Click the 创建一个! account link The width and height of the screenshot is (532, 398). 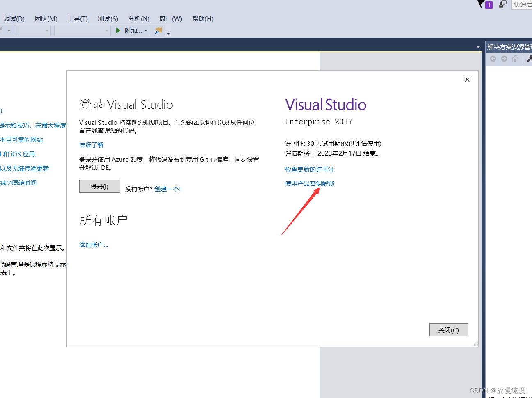coord(167,189)
